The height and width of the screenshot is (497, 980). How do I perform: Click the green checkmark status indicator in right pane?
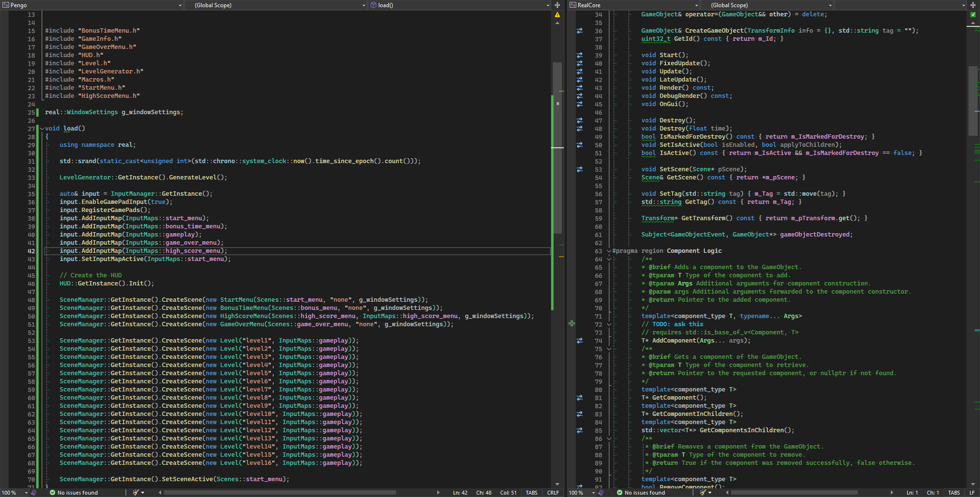coord(973,14)
